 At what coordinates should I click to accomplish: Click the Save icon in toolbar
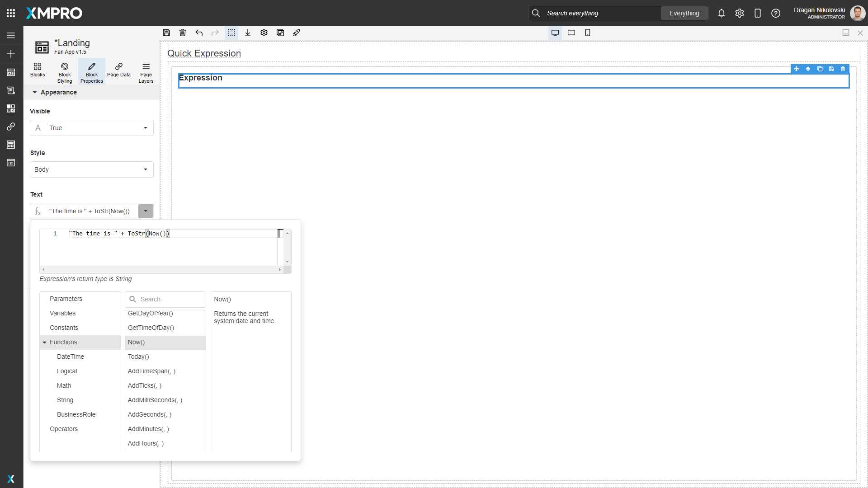pos(166,33)
